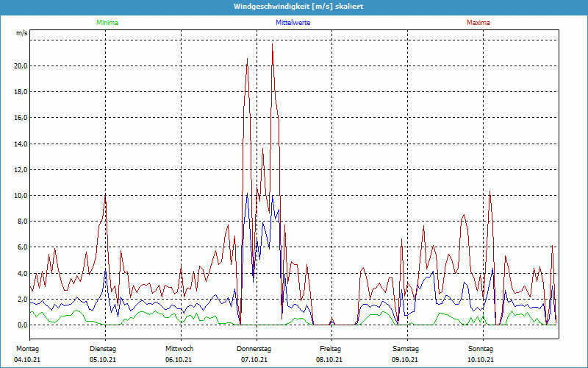Click the highest red Maxima peak on Donnerstag
The image size is (588, 368).
click(272, 44)
